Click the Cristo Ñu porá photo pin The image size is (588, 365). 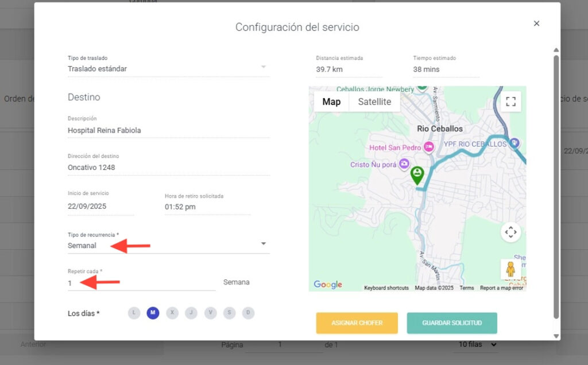coord(404,165)
